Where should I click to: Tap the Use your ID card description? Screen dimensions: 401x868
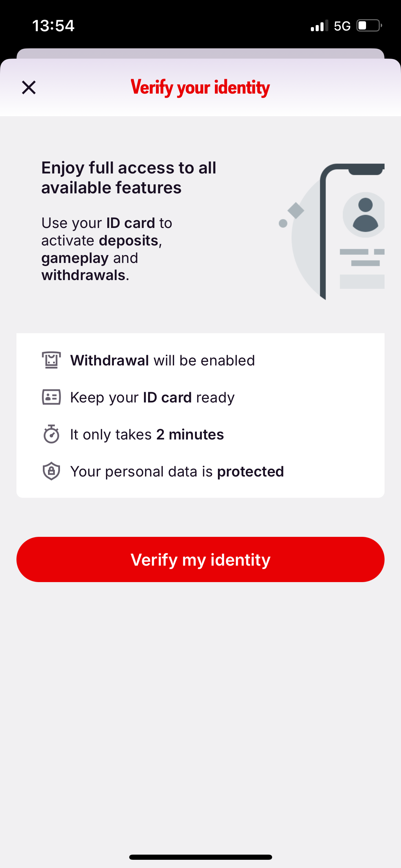point(107,249)
